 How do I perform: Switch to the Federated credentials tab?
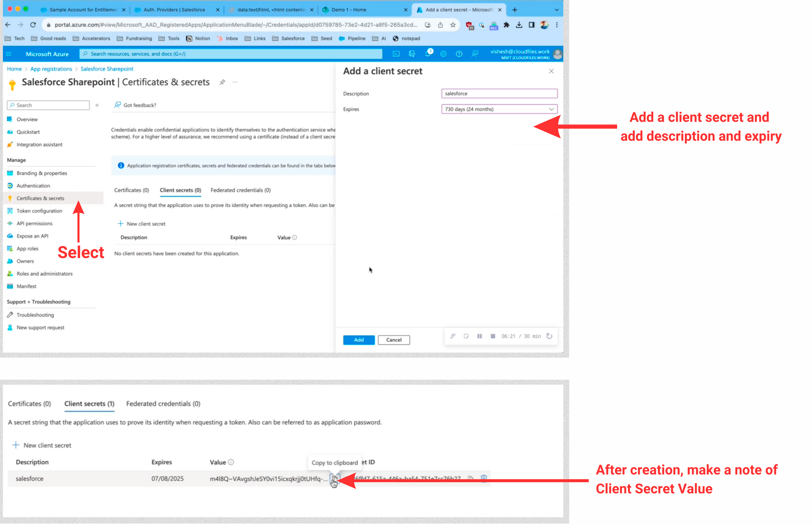(240, 190)
